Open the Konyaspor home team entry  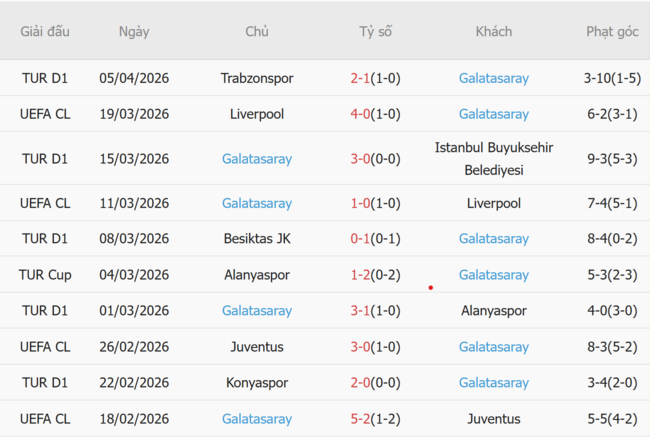click(x=257, y=383)
